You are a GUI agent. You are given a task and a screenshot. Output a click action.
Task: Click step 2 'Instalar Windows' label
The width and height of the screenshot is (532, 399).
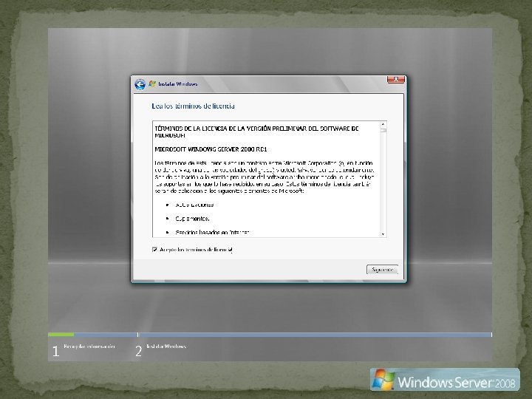tap(166, 347)
